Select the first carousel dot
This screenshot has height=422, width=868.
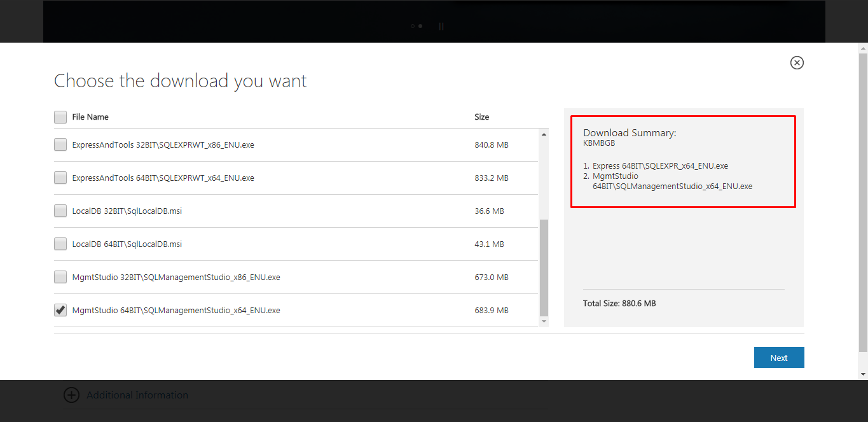tap(412, 26)
